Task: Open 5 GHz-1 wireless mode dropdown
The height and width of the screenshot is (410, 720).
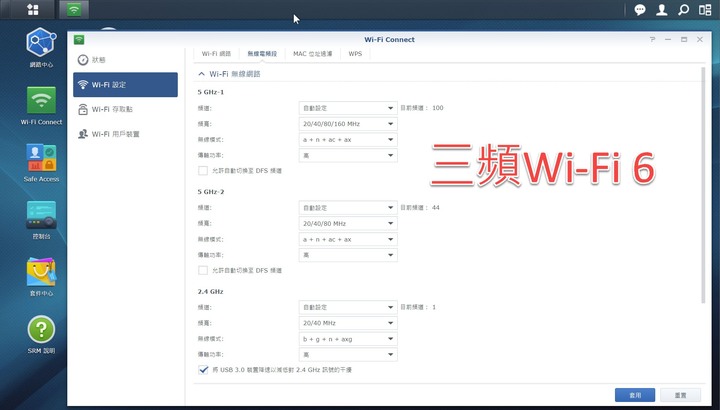Action: [x=348, y=140]
